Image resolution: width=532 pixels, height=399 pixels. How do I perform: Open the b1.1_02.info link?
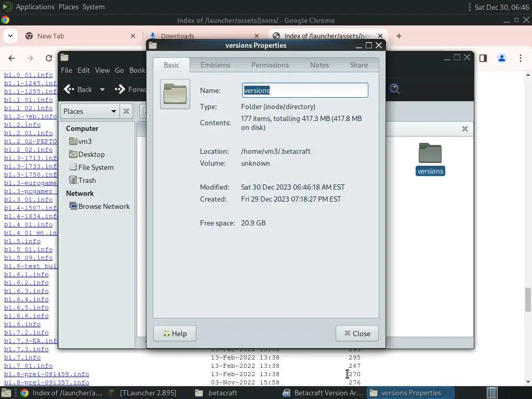[29, 108]
